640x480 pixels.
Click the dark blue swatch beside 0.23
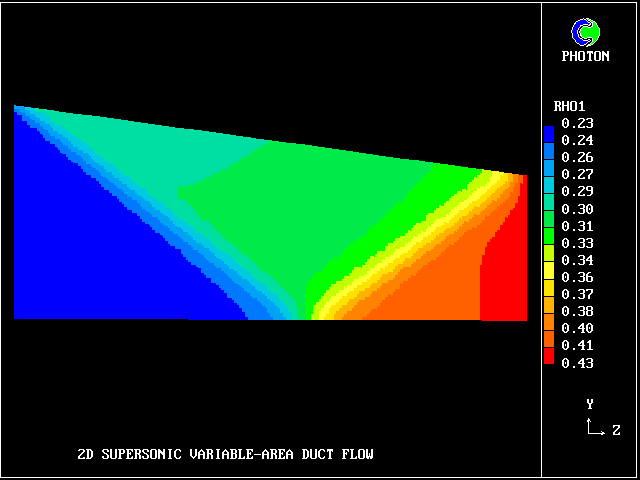pos(548,124)
